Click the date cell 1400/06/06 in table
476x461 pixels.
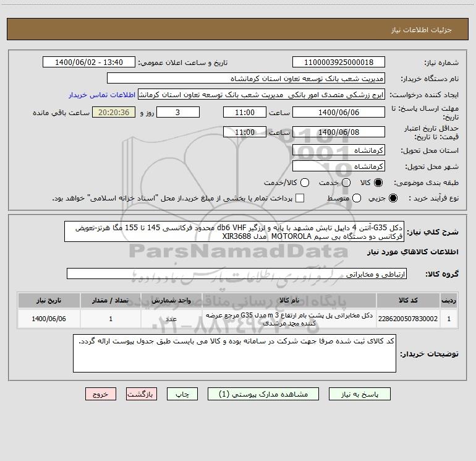(49, 319)
